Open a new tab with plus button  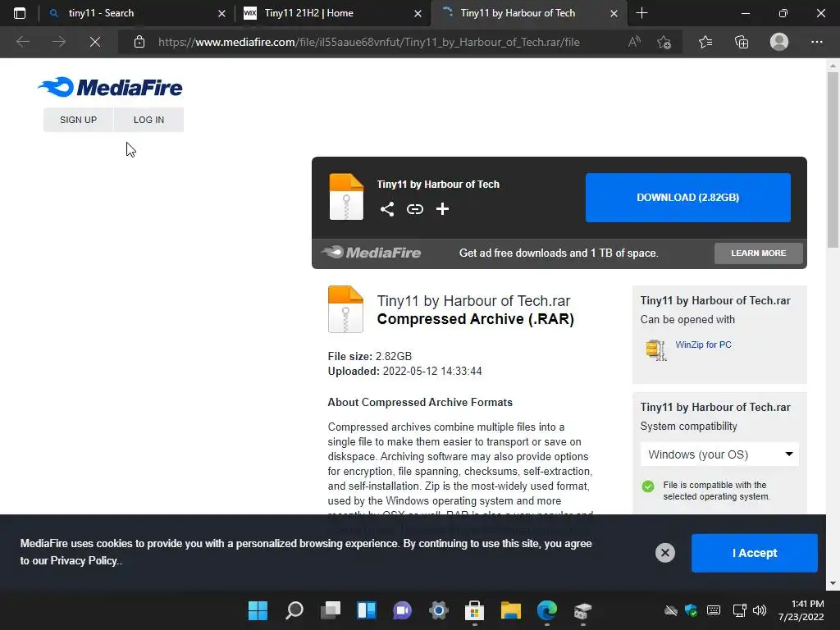[x=641, y=13]
